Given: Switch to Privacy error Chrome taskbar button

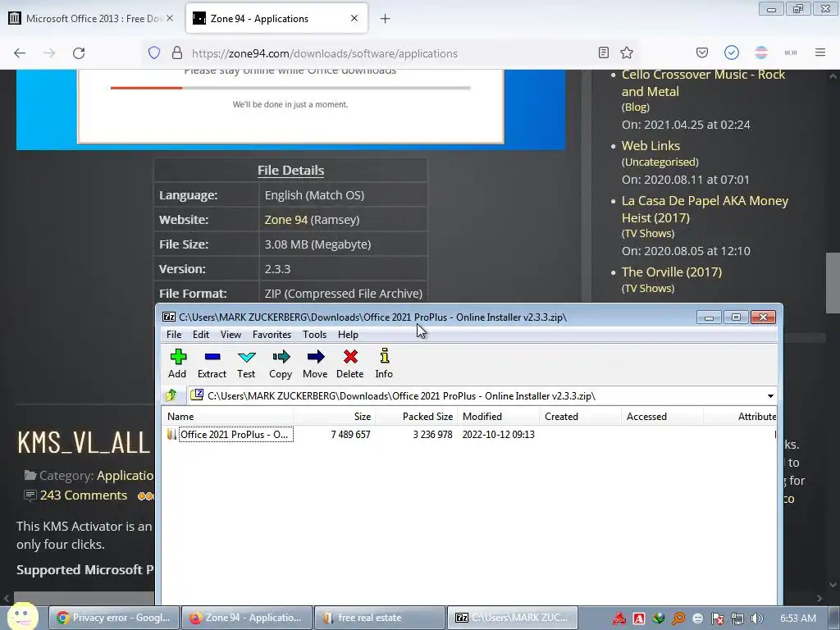Looking at the screenshot, I should point(114,618).
